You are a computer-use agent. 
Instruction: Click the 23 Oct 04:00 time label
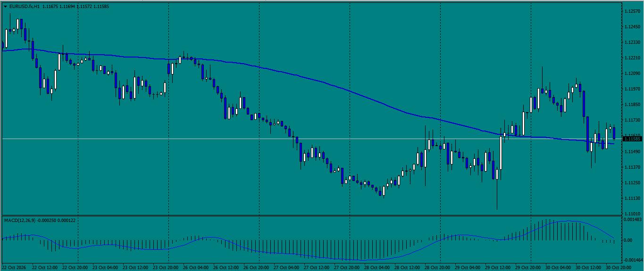point(105,267)
